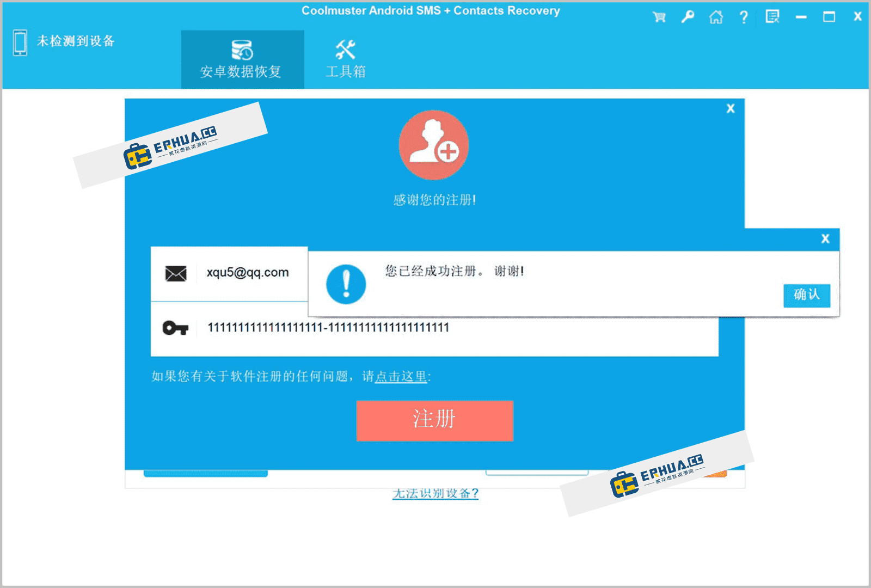Click the add-user registration avatar icon

(433, 145)
